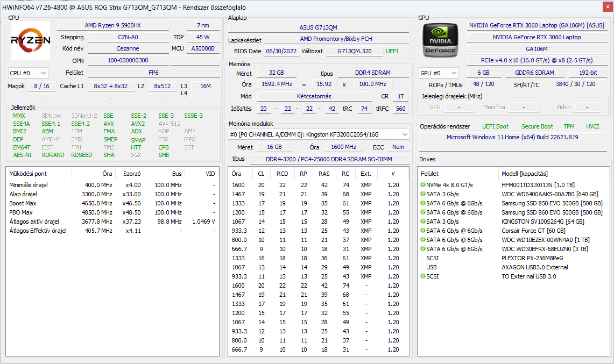
Task: Click the status icon for Samsung SSD 850 EVO row
Action: (x=423, y=203)
